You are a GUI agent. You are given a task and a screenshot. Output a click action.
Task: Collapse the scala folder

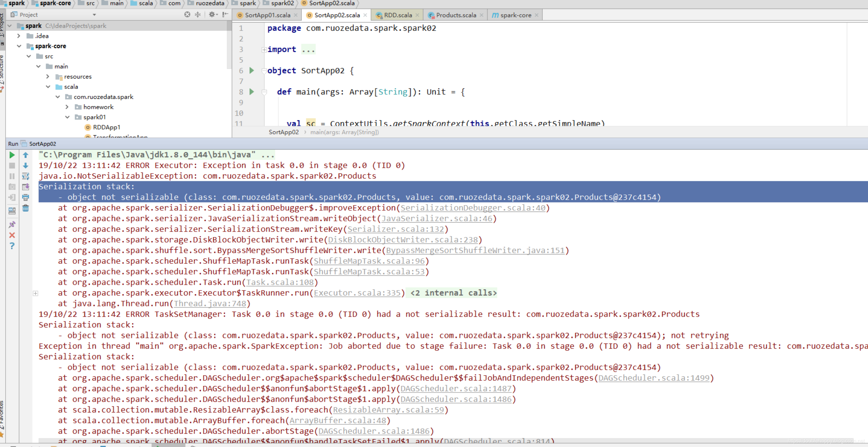[48, 87]
